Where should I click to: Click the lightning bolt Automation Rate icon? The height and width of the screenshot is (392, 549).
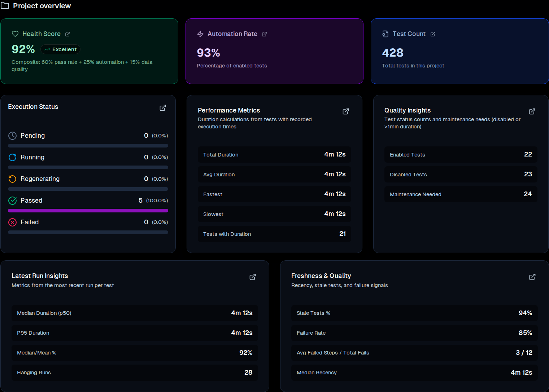tap(200, 34)
